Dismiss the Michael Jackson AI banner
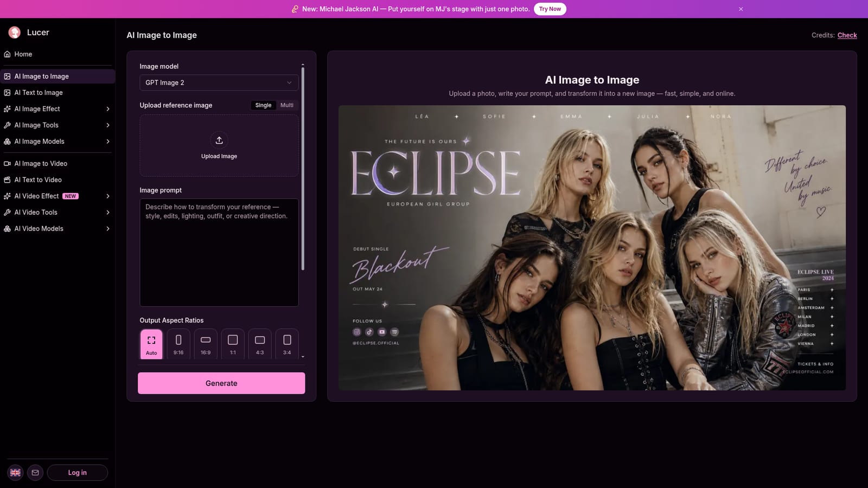The width and height of the screenshot is (868, 488). (741, 9)
